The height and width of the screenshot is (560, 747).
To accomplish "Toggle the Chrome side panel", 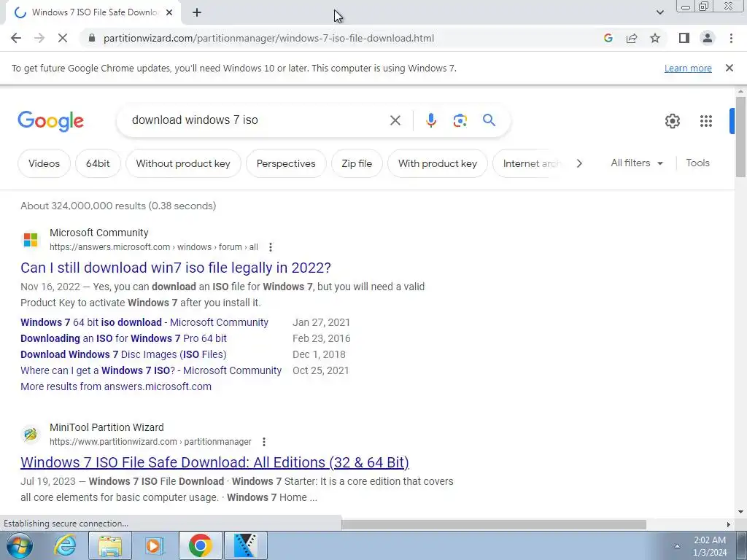I will 684,38.
